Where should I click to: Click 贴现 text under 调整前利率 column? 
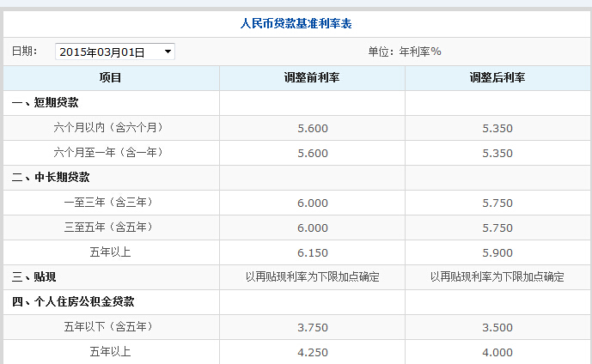coord(312,277)
